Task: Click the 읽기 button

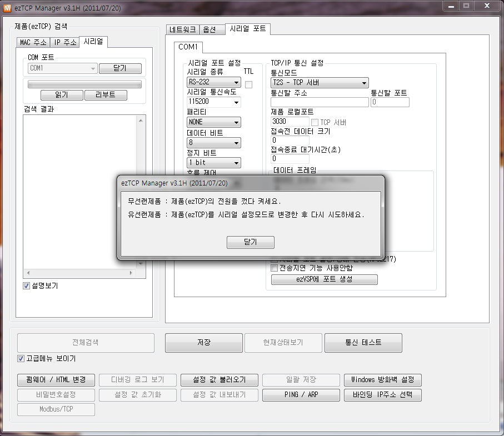Action: pos(62,95)
